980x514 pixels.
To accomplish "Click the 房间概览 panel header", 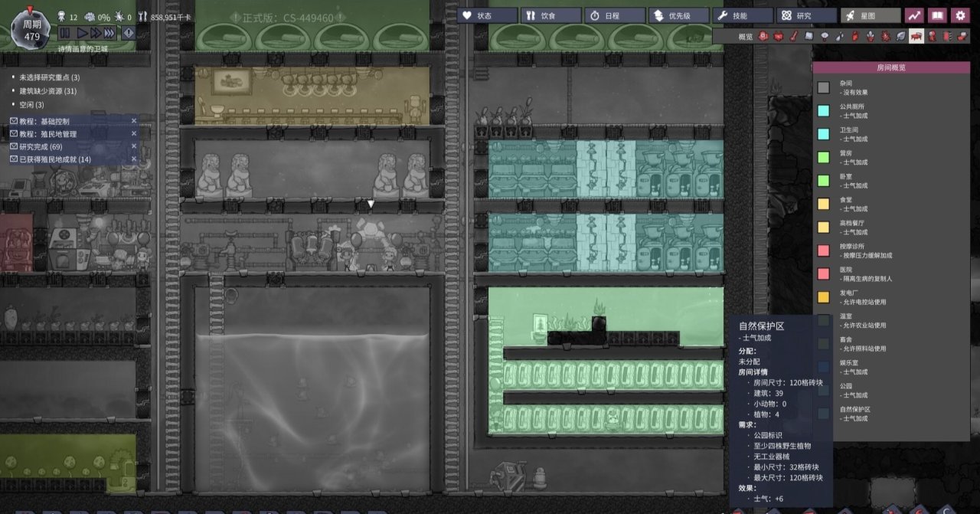I will (x=891, y=67).
